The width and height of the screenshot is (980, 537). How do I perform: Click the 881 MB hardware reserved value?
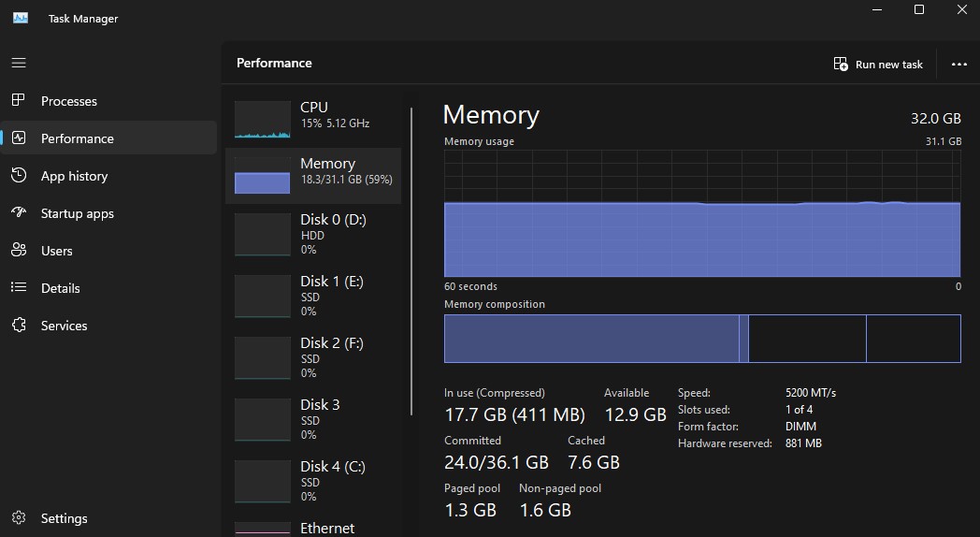click(x=803, y=443)
